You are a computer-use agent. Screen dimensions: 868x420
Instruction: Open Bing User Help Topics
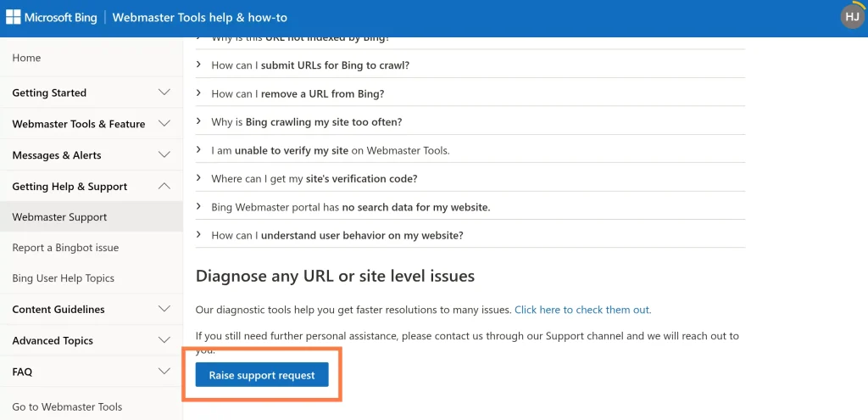coord(63,278)
